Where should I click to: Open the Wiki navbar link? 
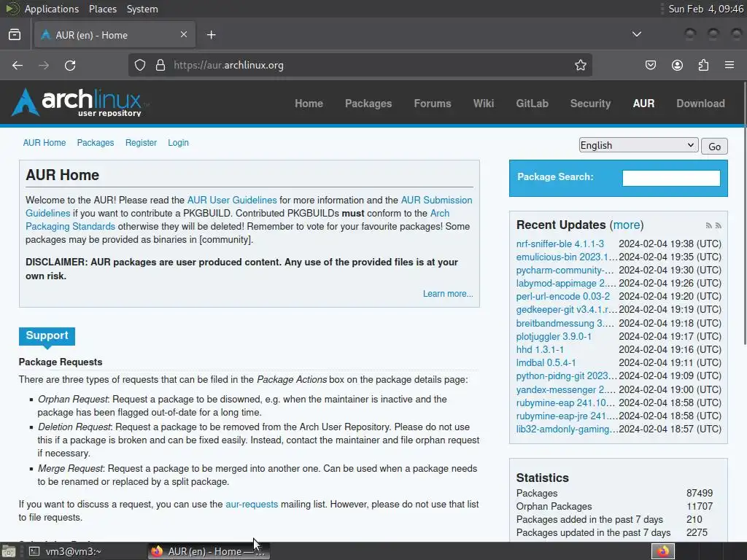(x=484, y=104)
